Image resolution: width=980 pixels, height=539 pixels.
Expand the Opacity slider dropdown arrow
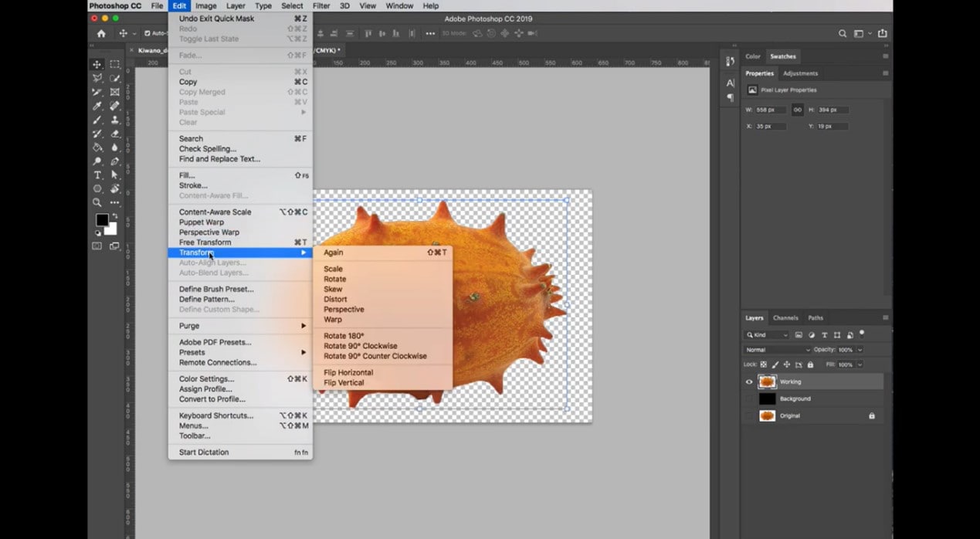click(860, 350)
